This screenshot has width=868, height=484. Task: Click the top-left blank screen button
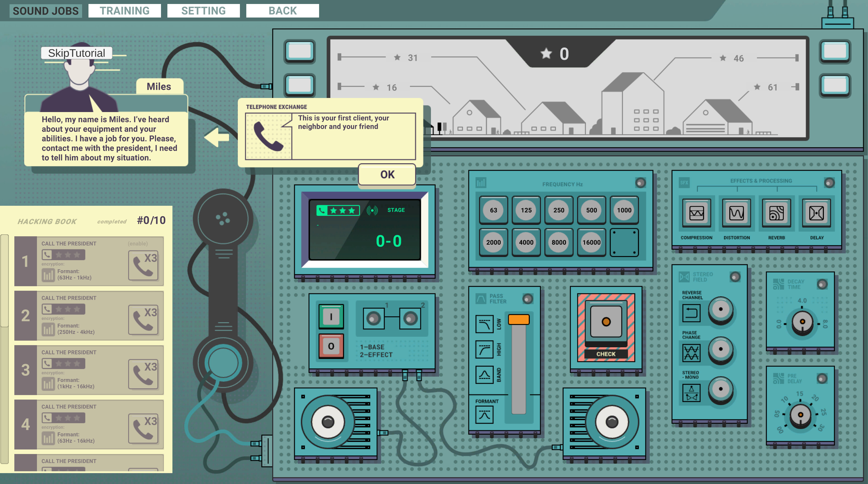point(299,51)
